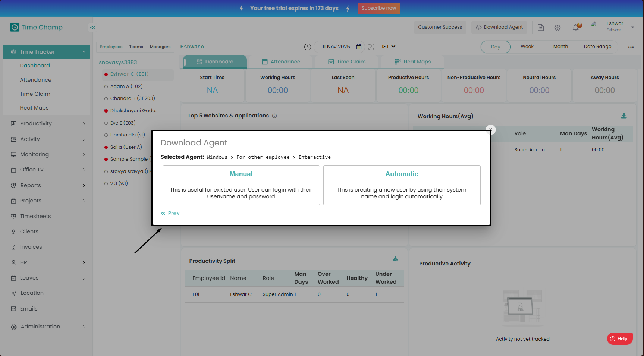The width and height of the screenshot is (644, 356).
Task: Select the Date Range view
Action: tap(597, 47)
